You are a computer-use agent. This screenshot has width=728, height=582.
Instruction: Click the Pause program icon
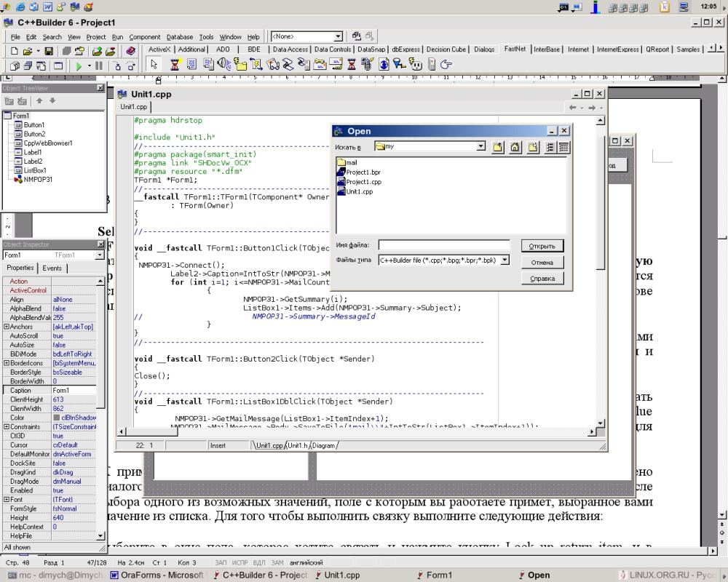tap(99, 66)
